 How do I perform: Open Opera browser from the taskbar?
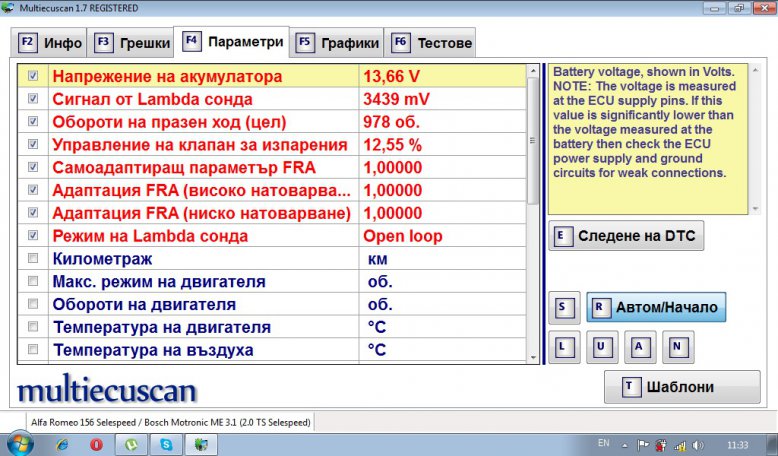point(96,443)
